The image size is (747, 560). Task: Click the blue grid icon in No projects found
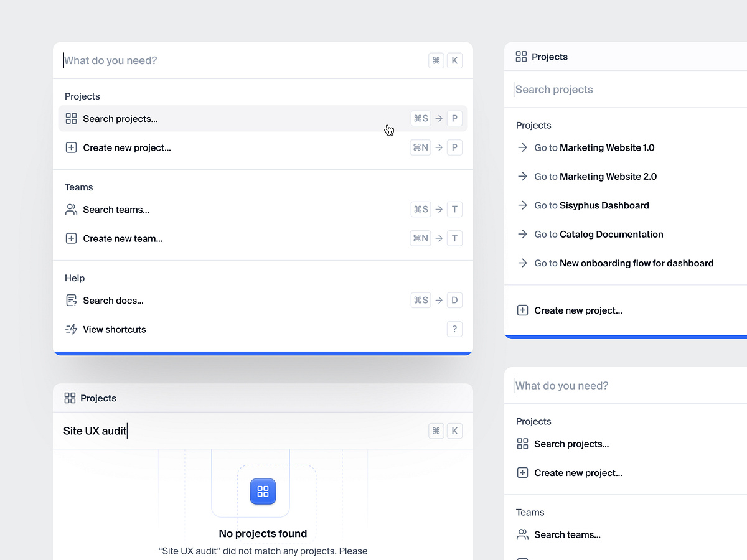pos(263,492)
